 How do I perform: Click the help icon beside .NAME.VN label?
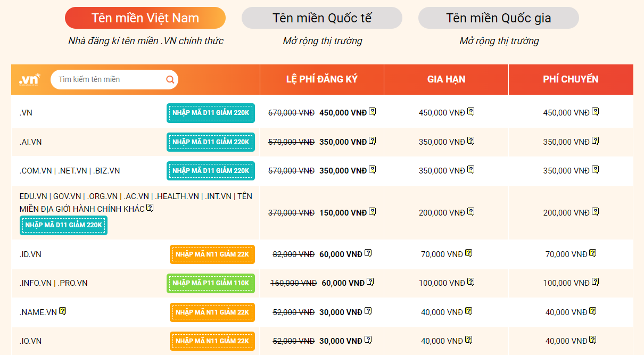63,311
